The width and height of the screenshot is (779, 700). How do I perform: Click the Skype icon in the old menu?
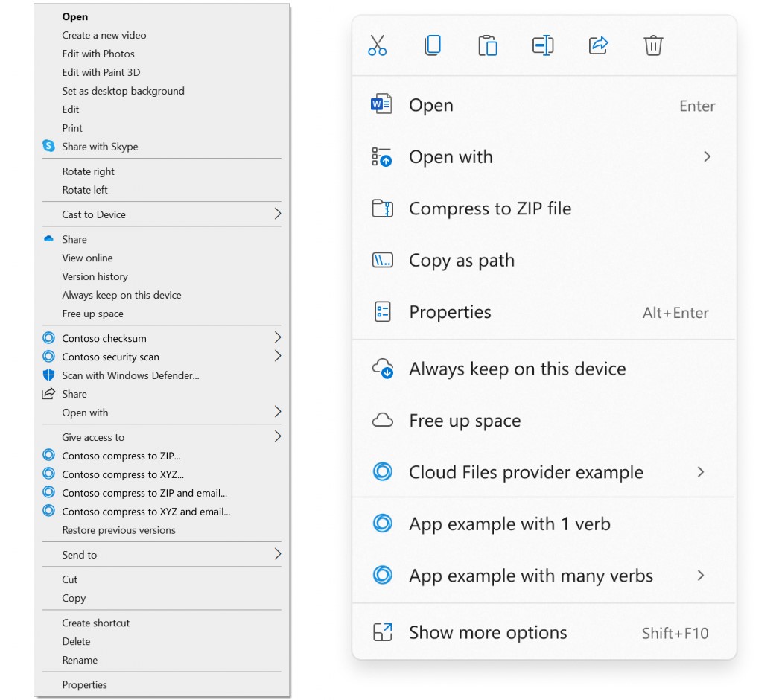pyautogui.click(x=48, y=146)
